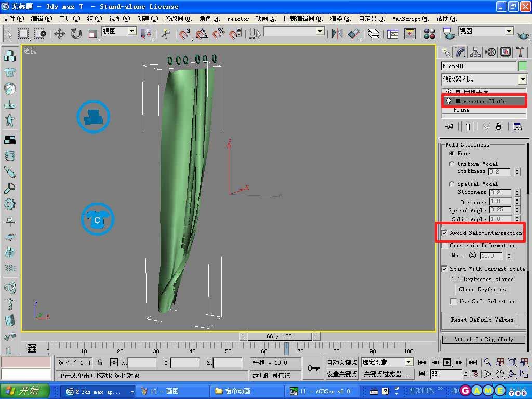Click the Mirror tool icon
532x399 pixels.
(337, 34)
